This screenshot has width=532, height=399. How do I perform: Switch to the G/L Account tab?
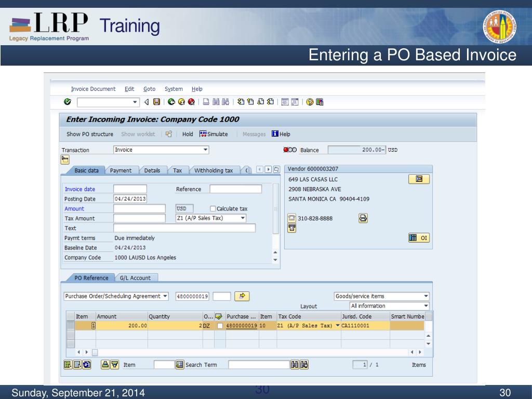135,278
